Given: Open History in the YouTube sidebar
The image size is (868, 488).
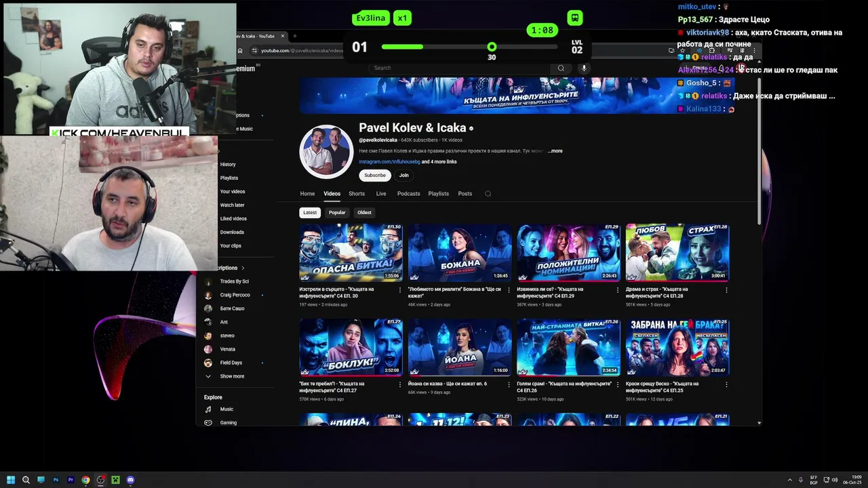Looking at the screenshot, I should pos(228,165).
